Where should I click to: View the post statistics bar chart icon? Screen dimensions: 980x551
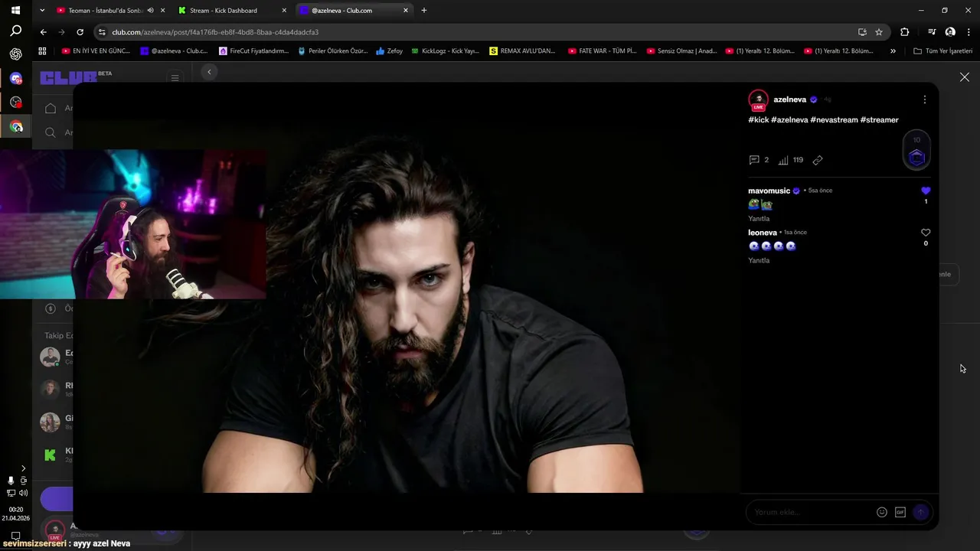coord(783,160)
